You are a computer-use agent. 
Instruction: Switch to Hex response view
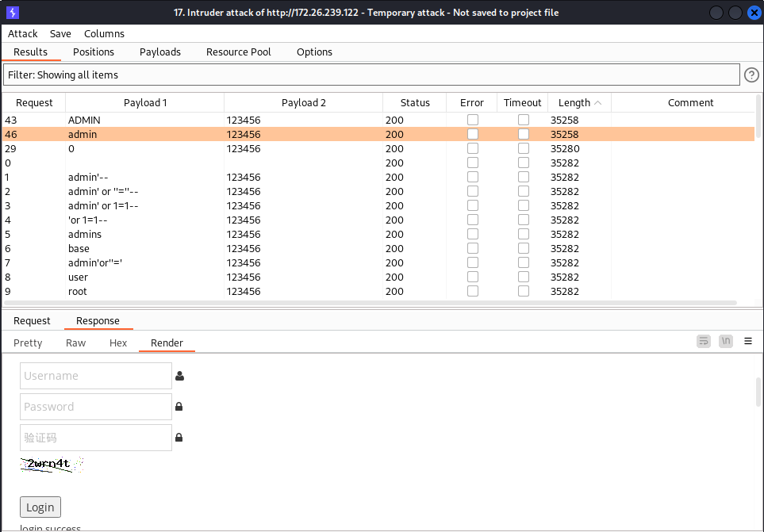click(118, 343)
